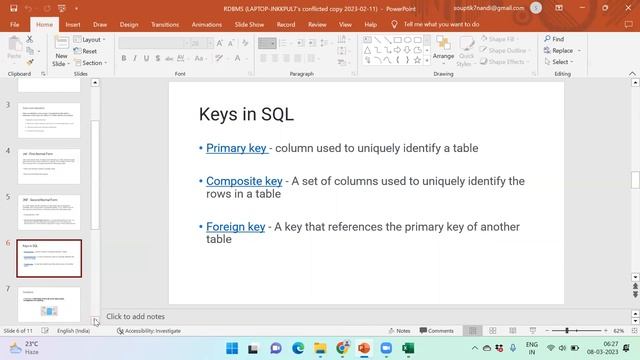Switch to Normal view icon
The width and height of the screenshot is (640, 360).
tap(472, 331)
